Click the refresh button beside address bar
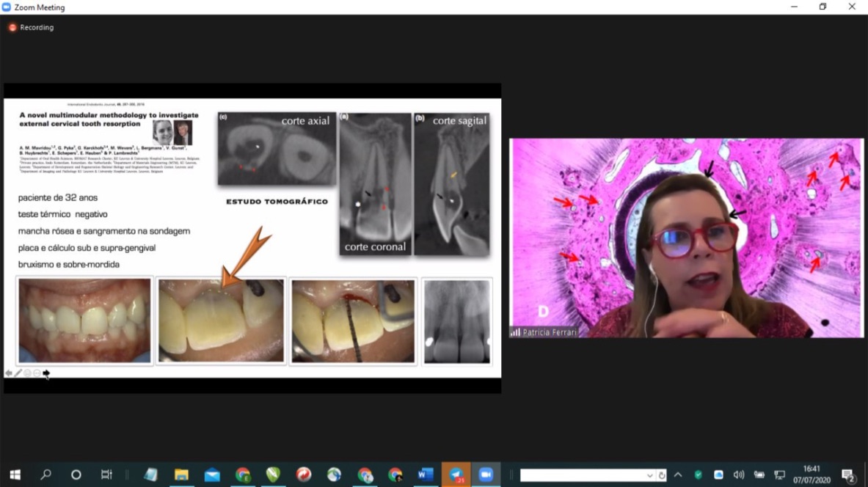Screen dimensions: 868x487 coord(661,475)
